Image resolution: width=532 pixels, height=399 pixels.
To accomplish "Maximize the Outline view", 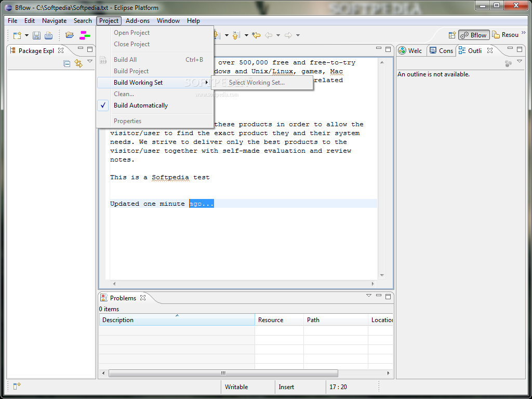I will (x=520, y=49).
